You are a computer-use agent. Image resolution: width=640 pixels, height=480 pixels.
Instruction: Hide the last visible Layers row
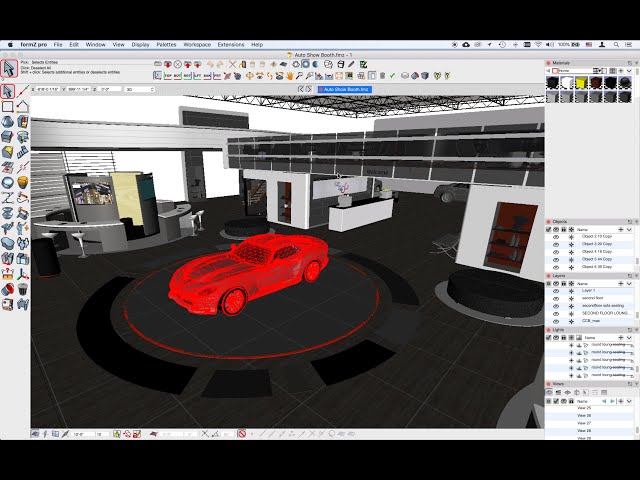pos(556,322)
